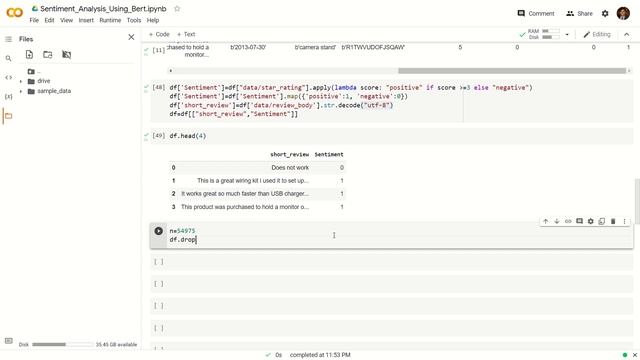Click the Colab logo
Image resolution: width=640 pixels, height=360 pixels.
(15, 13)
